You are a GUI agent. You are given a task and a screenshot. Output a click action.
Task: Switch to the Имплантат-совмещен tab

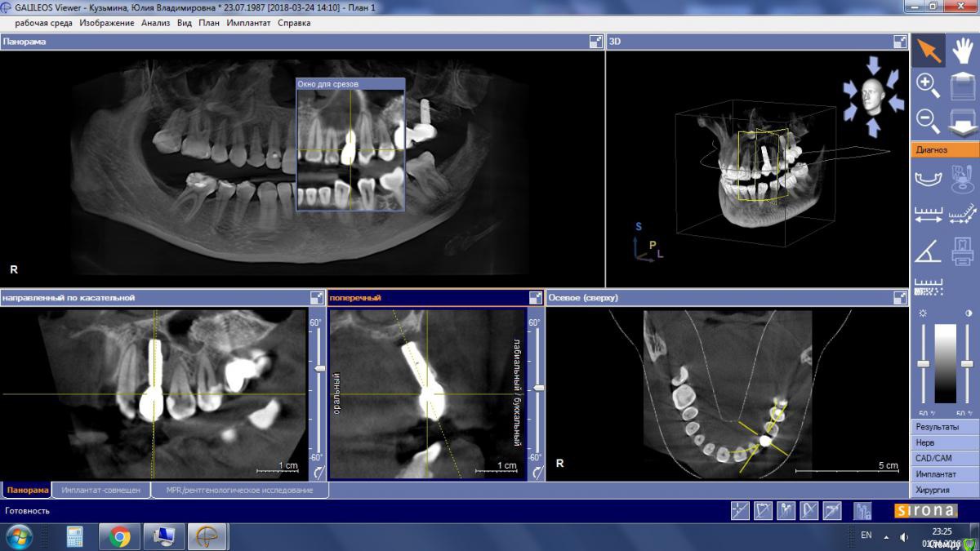point(101,490)
